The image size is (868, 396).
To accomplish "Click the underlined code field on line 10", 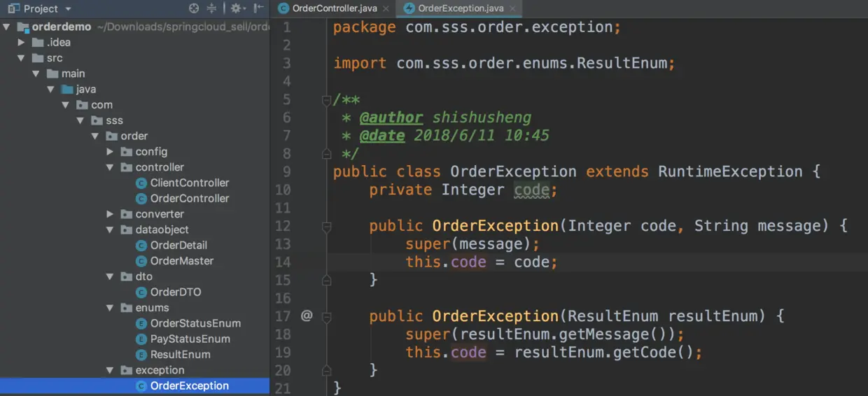I will click(532, 190).
